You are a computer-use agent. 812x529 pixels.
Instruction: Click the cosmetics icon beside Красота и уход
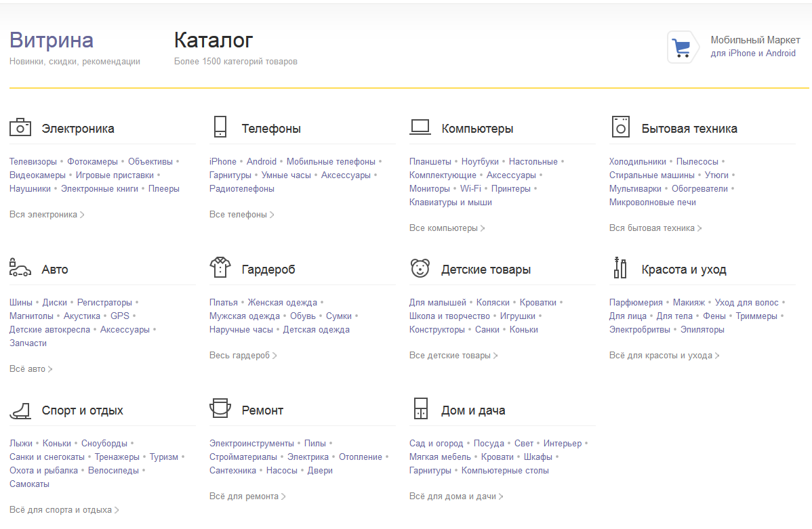620,268
